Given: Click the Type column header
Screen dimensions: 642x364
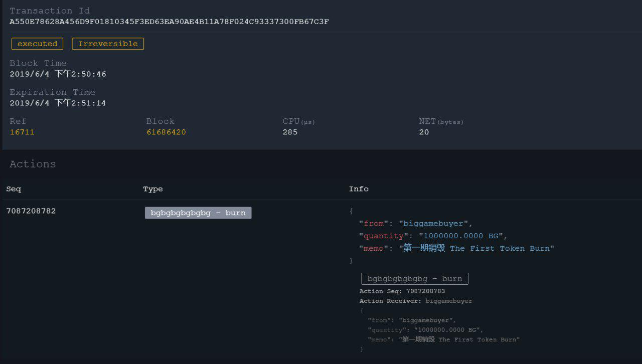Looking at the screenshot, I should click(153, 189).
